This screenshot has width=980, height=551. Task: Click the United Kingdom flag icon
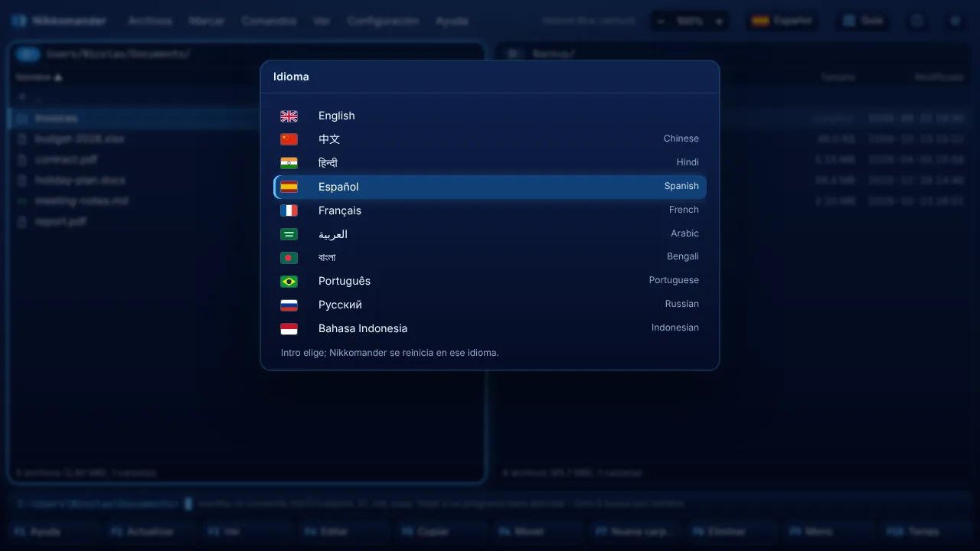[289, 116]
